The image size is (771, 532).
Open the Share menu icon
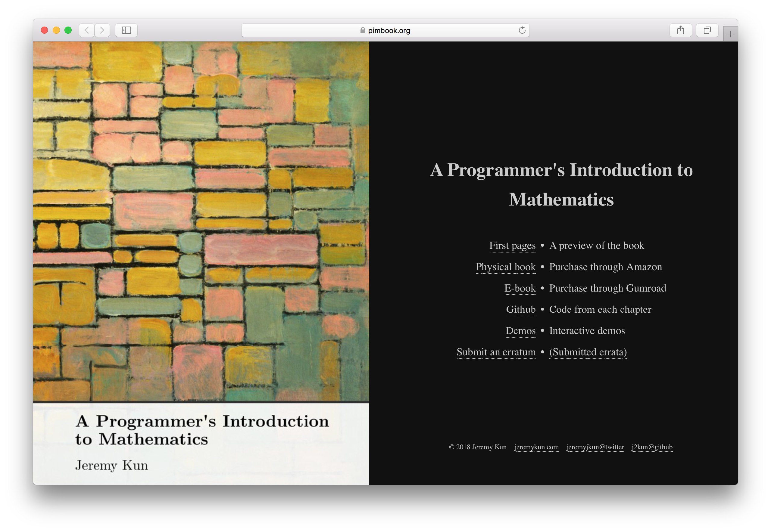(x=681, y=30)
